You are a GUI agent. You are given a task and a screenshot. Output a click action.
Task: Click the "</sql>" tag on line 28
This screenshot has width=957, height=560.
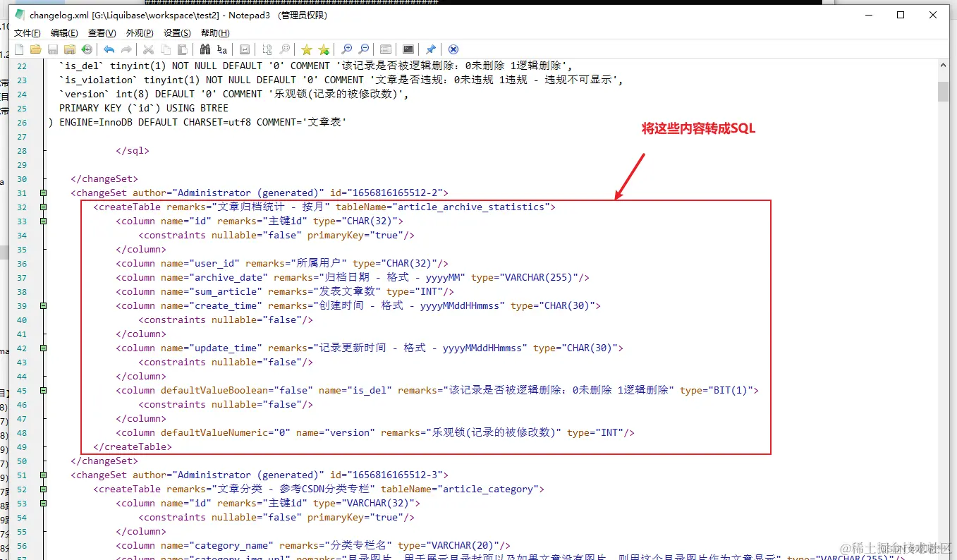[133, 150]
